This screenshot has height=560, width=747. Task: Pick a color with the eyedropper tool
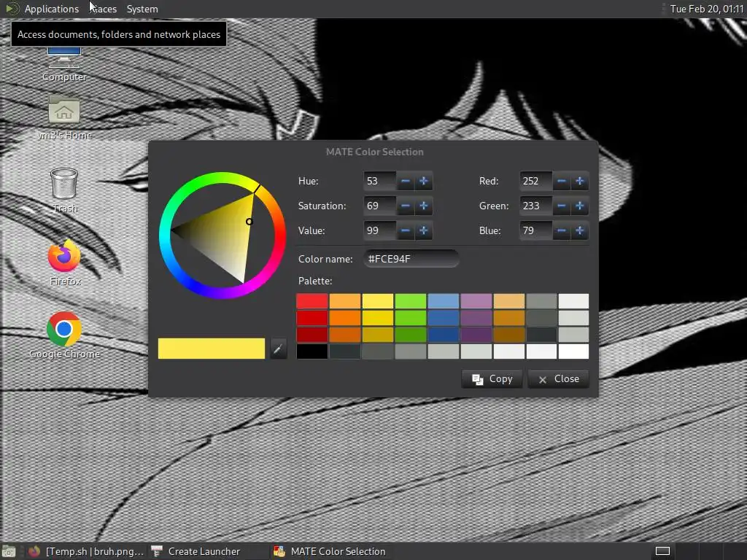click(278, 349)
